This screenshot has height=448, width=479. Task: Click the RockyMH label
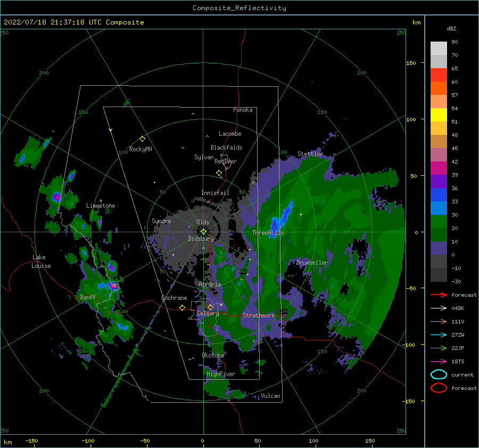[x=141, y=149]
